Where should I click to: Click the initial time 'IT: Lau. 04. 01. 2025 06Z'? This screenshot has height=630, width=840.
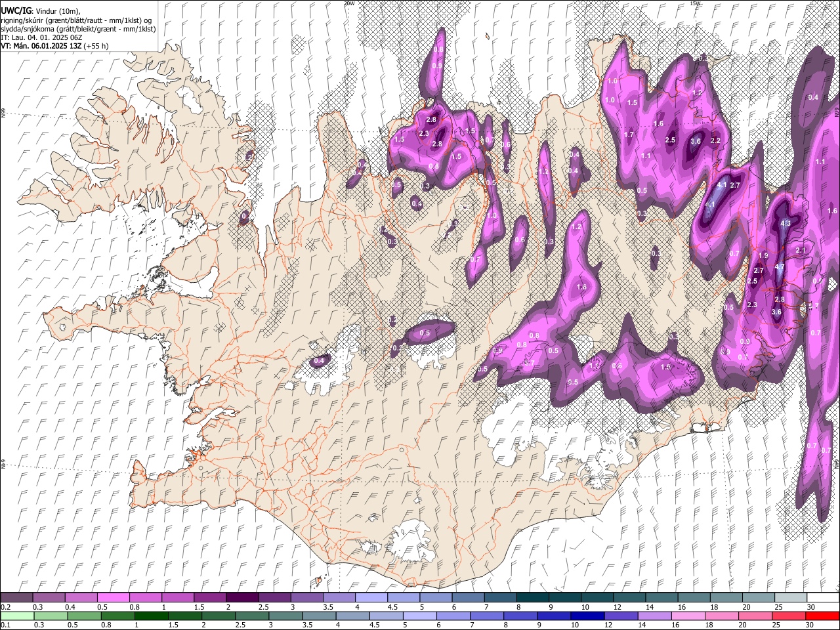(43, 37)
